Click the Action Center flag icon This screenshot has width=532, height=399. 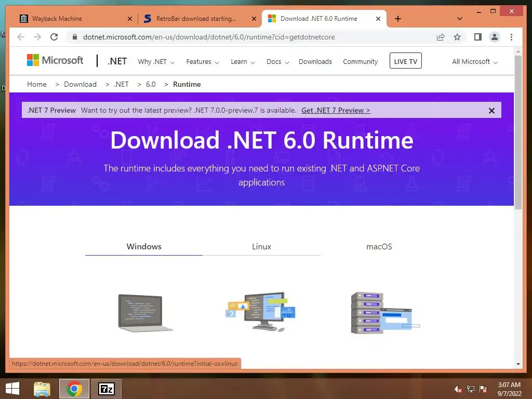click(x=483, y=389)
